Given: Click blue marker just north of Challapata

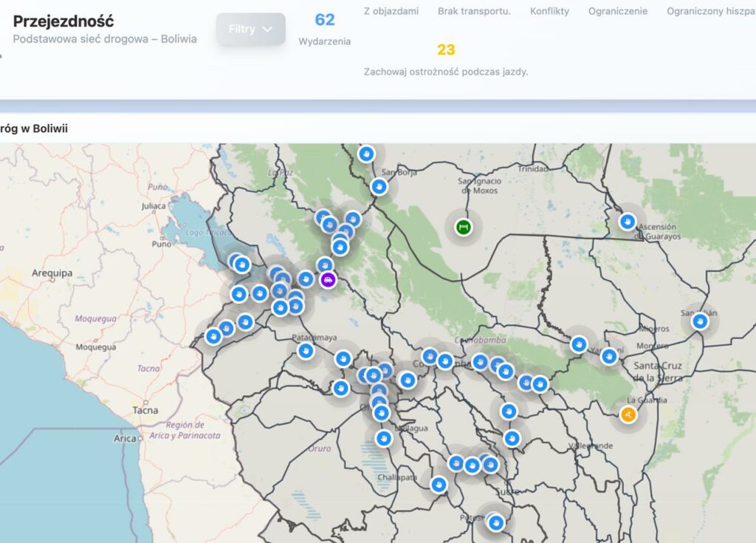Looking at the screenshot, I should 383,438.
